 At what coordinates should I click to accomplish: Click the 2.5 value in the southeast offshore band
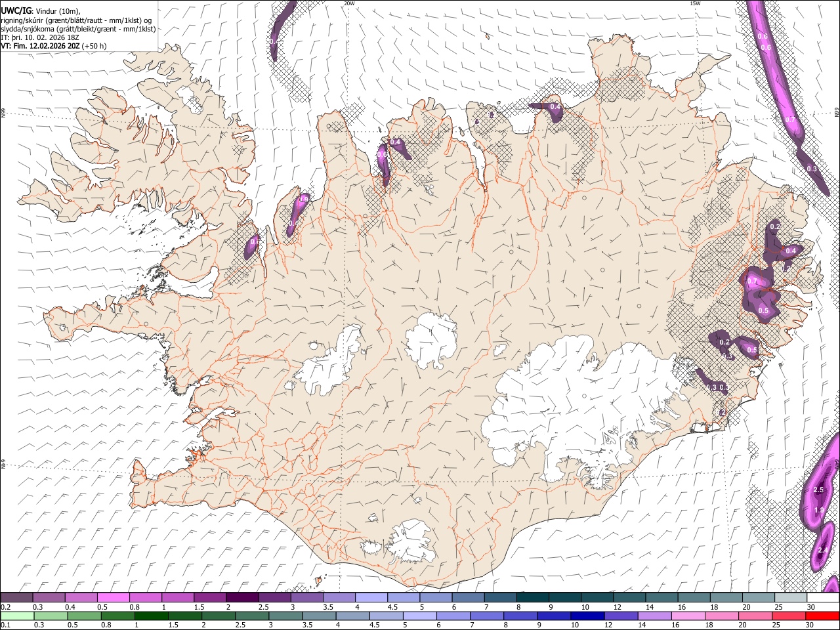[818, 490]
